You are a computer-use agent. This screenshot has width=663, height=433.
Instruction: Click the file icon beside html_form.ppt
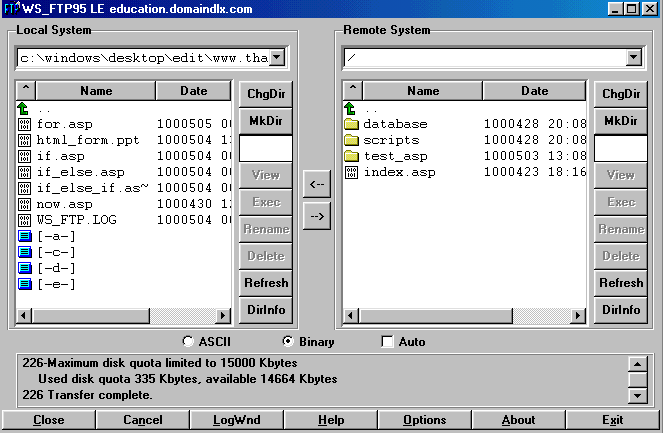point(25,140)
